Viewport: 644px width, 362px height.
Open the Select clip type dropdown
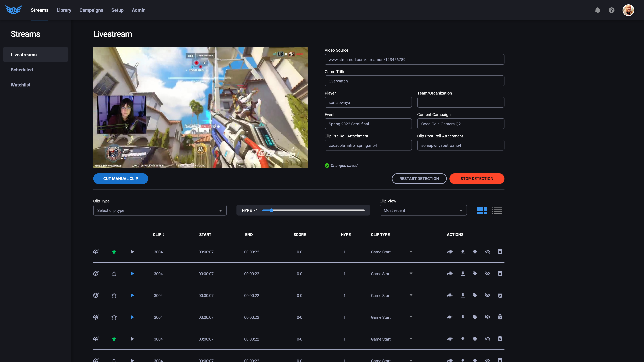pyautogui.click(x=160, y=210)
